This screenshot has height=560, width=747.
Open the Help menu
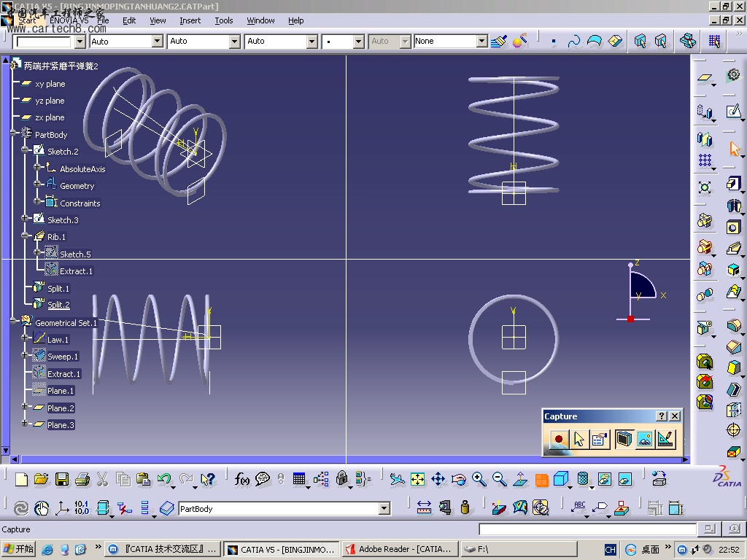(x=296, y=20)
